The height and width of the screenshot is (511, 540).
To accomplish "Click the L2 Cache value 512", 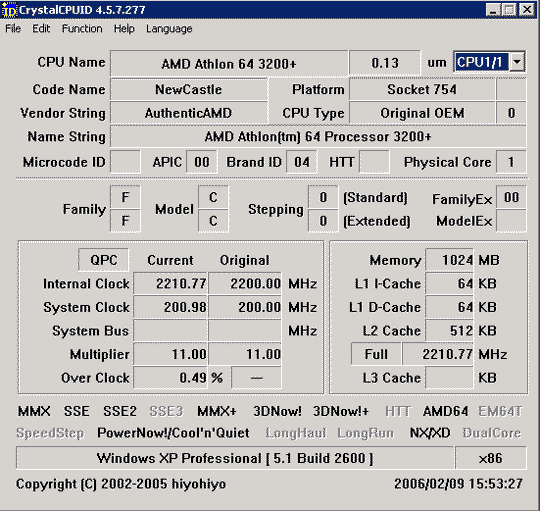I will pos(449,331).
